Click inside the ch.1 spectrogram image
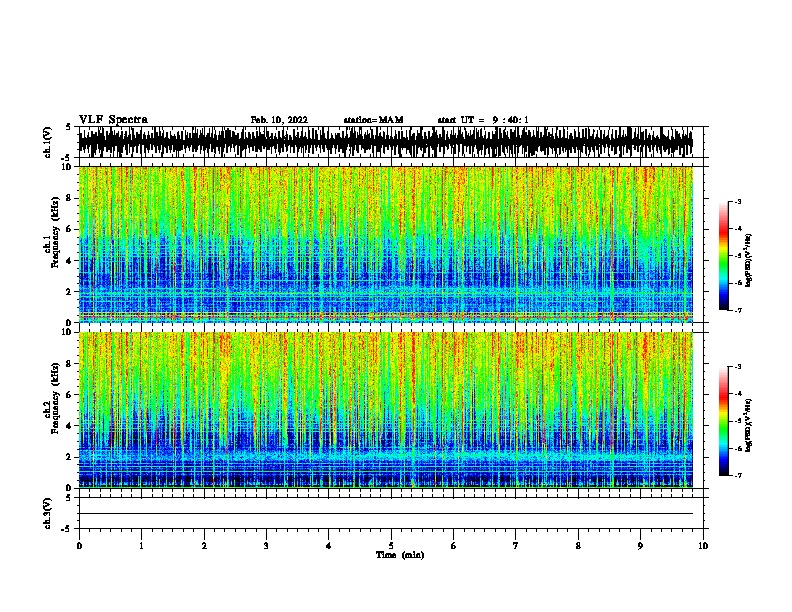792x612 pixels. 385,244
